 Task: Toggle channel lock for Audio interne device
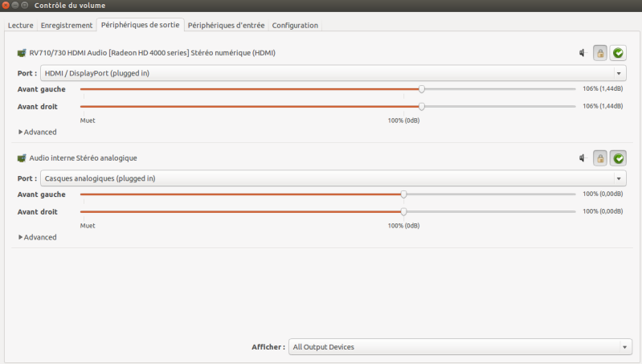(600, 158)
